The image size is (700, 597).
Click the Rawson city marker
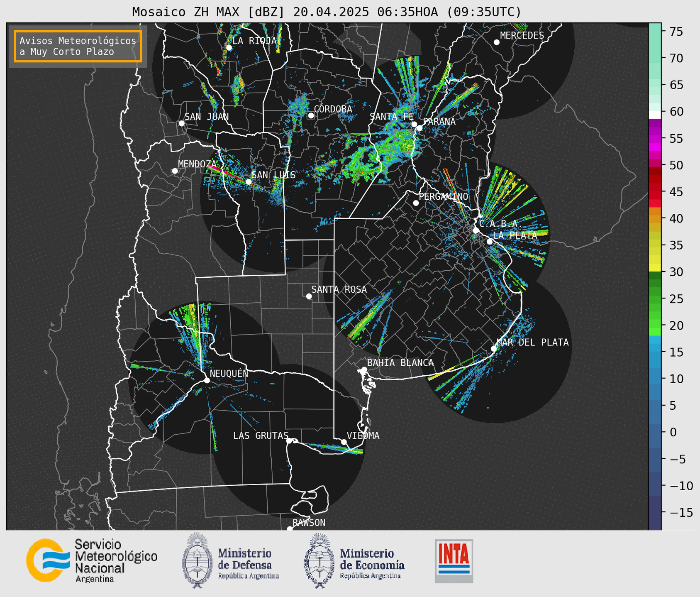(x=290, y=528)
